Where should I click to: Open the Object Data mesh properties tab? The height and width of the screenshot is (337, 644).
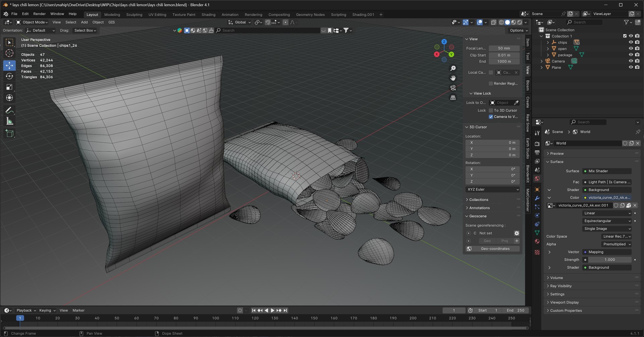[537, 233]
